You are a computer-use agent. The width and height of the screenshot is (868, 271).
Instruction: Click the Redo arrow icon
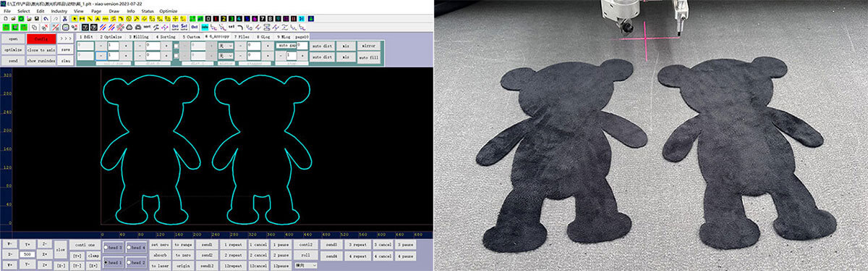pos(56,18)
